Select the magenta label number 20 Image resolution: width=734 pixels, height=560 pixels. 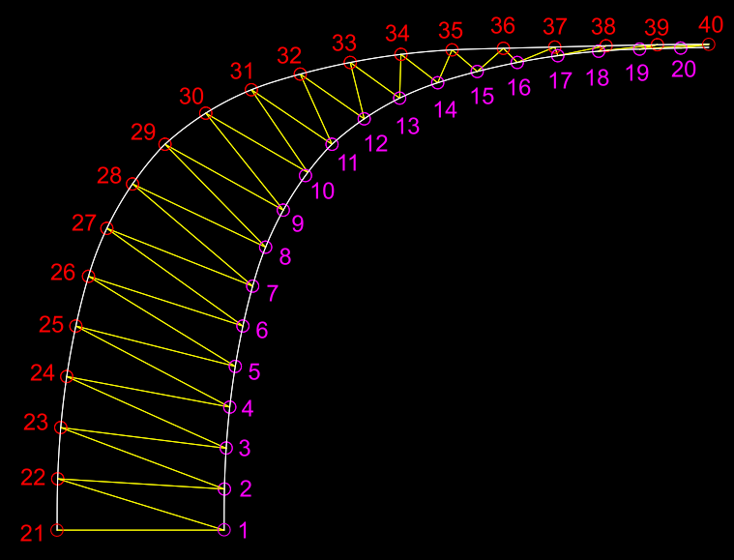tap(684, 70)
